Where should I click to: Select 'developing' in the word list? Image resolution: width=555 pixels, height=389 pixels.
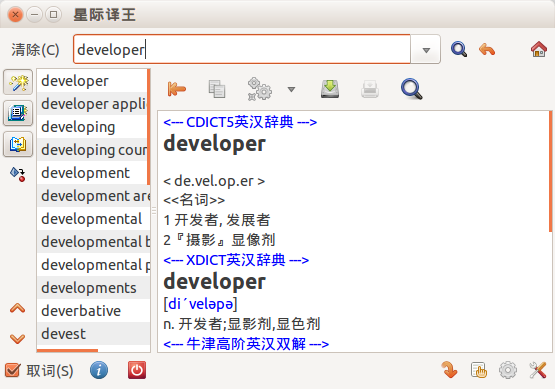(92, 127)
